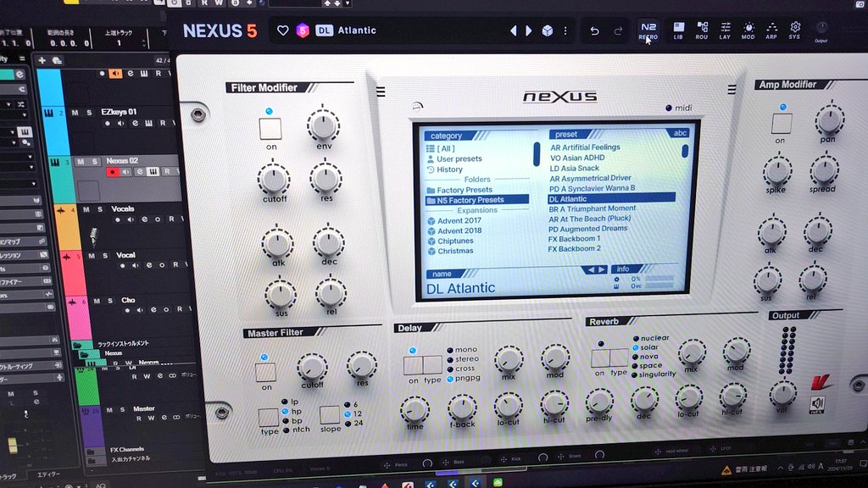Click the Reverb pre-dly knob
Screen dimensions: 868x488
[599, 401]
